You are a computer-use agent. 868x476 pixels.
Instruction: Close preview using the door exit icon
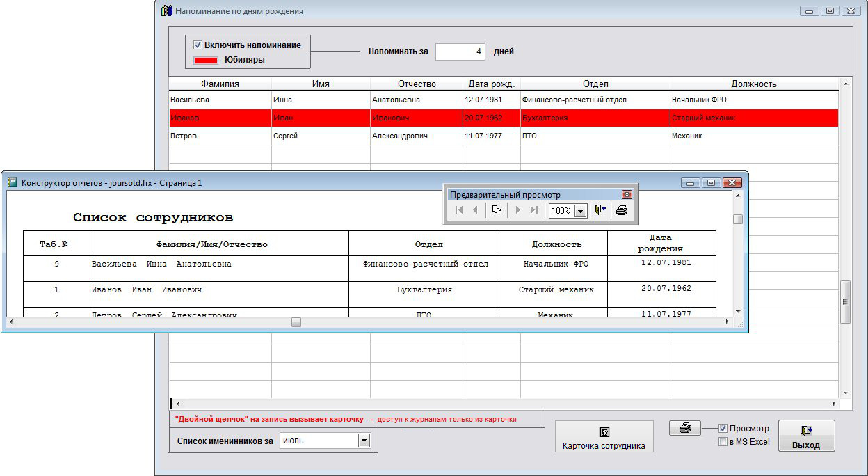point(600,210)
